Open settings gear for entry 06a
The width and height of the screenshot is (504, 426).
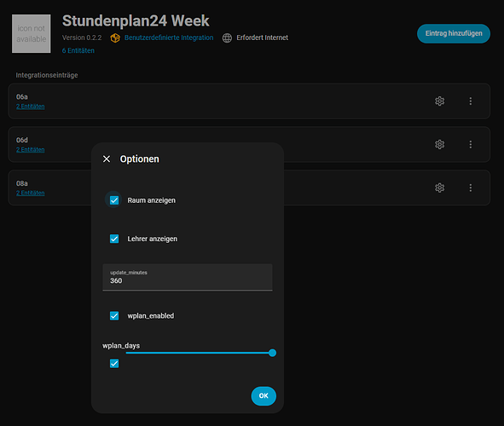pos(439,101)
